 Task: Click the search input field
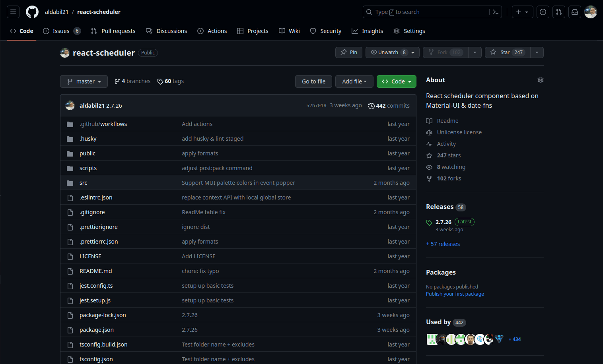pos(426,12)
